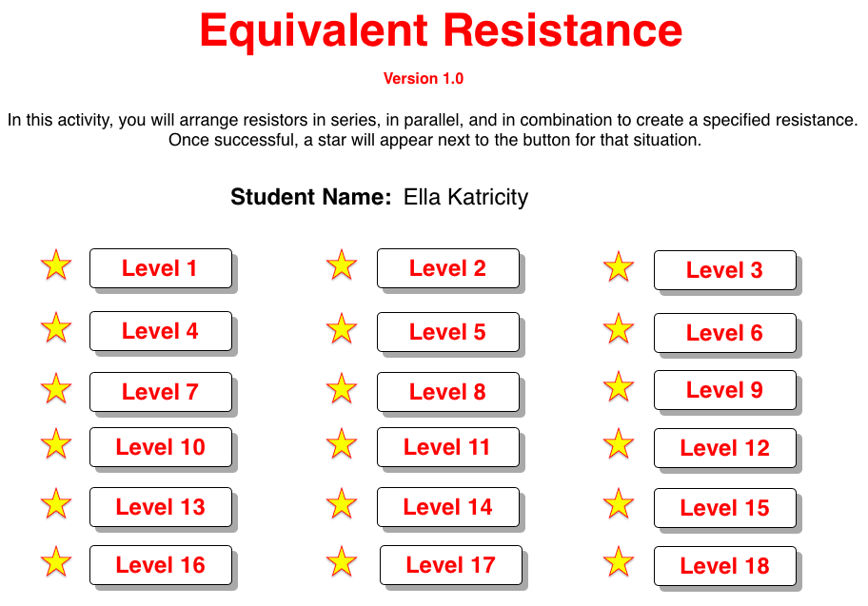This screenshot has width=868, height=606.
Task: Open Level 17
Action: (450, 564)
